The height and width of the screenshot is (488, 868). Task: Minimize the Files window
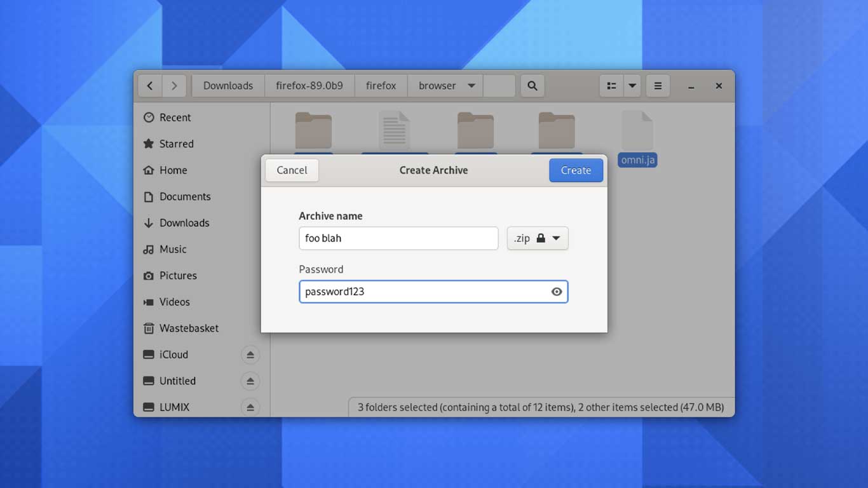691,86
